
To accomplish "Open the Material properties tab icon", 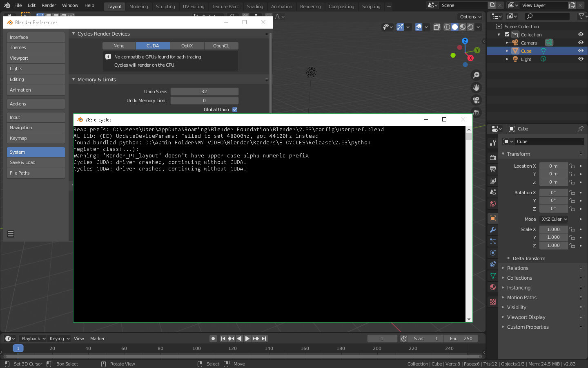I will click(493, 287).
